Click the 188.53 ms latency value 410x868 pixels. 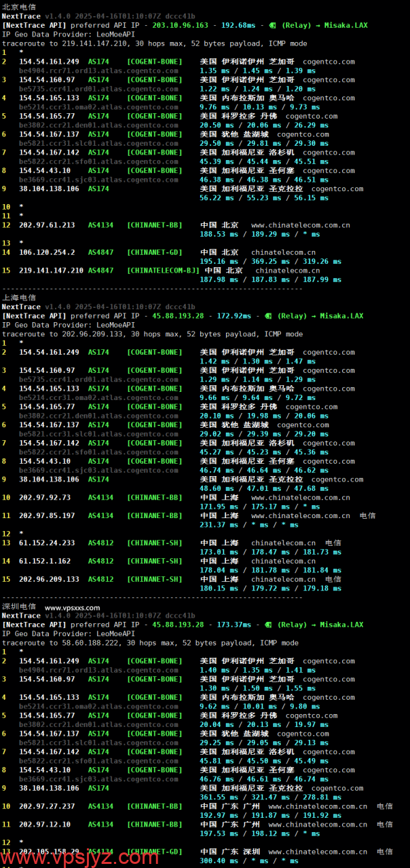(x=219, y=234)
